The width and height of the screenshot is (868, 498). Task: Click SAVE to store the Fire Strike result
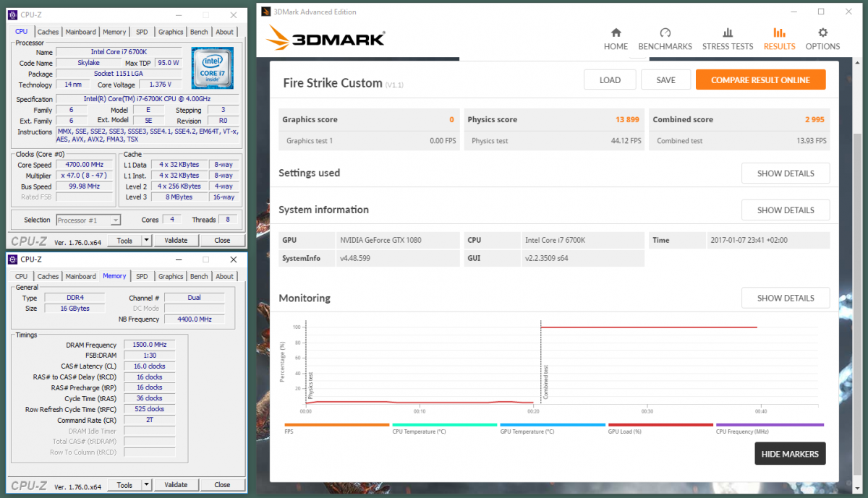665,80
